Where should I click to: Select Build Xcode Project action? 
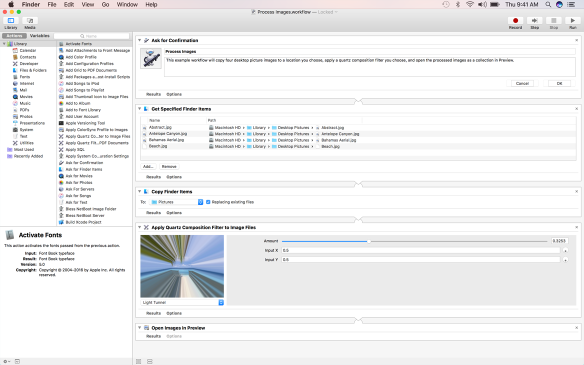[83, 222]
